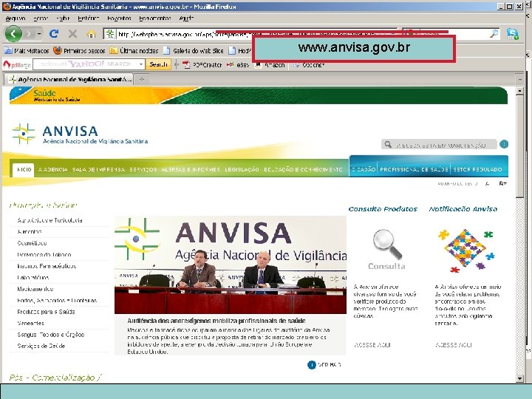Viewport: 532px width, 399px height.
Task: Click the yellow Search button
Action: 158,64
